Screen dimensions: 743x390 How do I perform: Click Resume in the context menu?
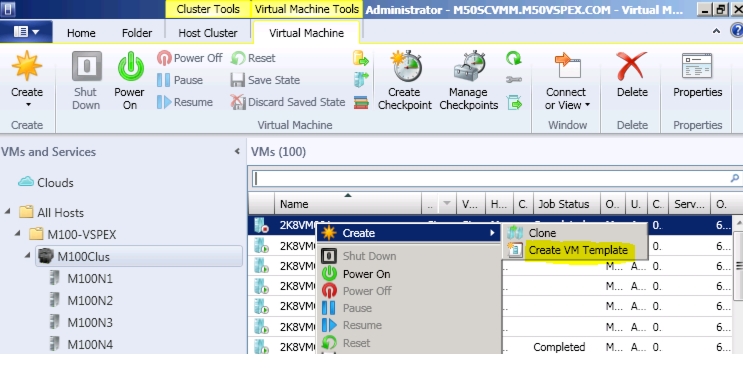click(x=362, y=325)
